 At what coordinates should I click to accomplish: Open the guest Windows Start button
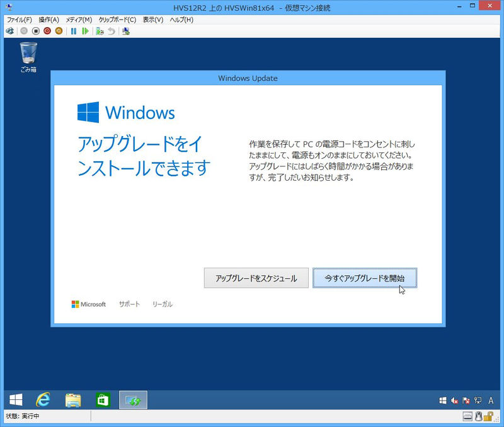(16, 400)
